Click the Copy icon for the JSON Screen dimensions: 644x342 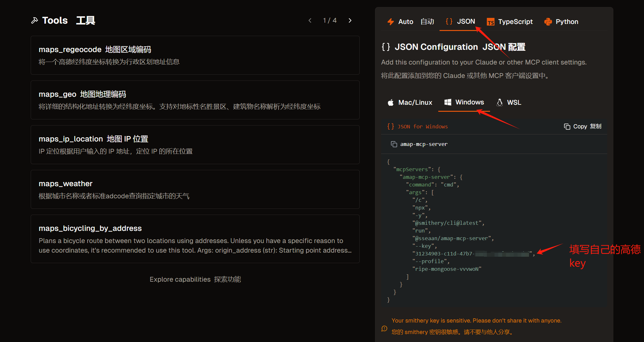(x=567, y=126)
